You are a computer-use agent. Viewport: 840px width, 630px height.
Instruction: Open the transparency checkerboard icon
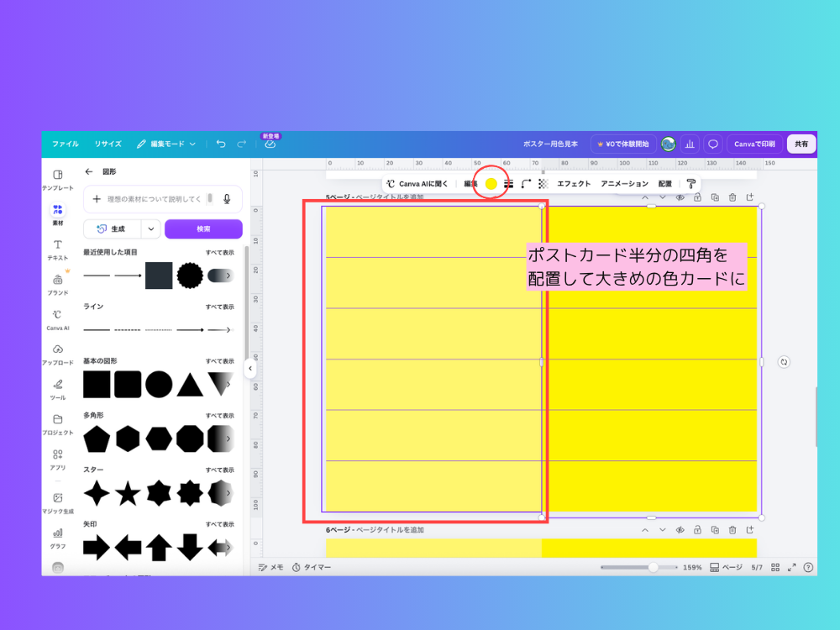pos(543,184)
